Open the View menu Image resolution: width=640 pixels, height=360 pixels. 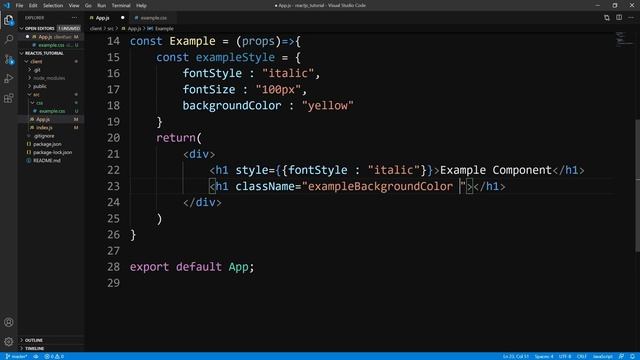[x=74, y=5]
